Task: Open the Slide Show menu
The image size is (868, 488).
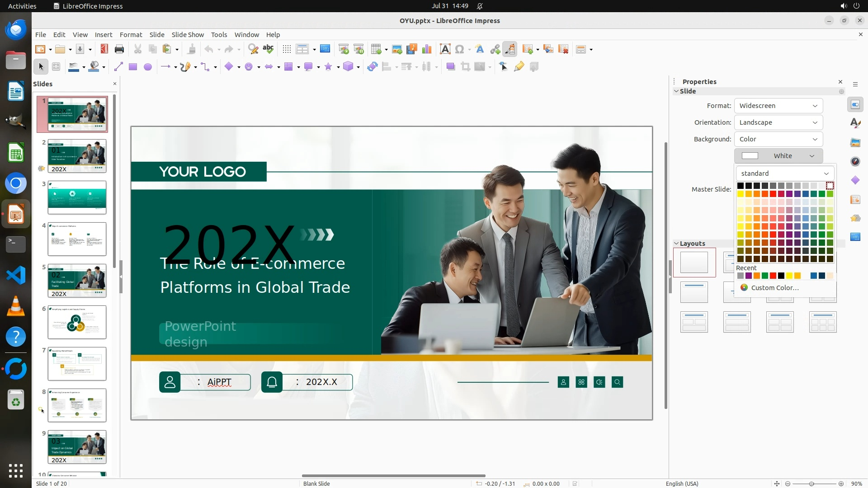Action: coord(188,35)
